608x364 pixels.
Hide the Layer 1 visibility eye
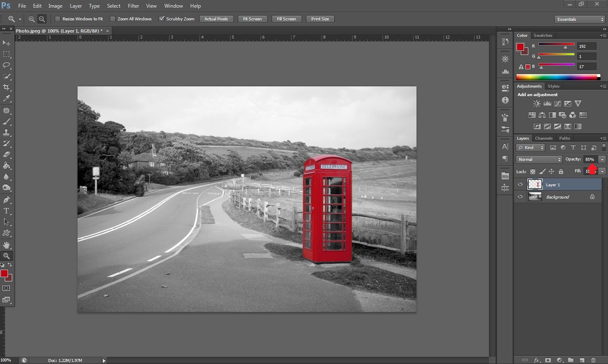pyautogui.click(x=520, y=184)
